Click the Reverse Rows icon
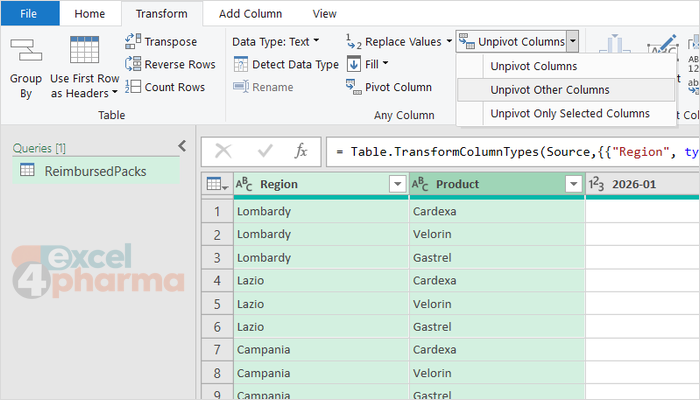This screenshot has width=700, height=400. point(133,64)
